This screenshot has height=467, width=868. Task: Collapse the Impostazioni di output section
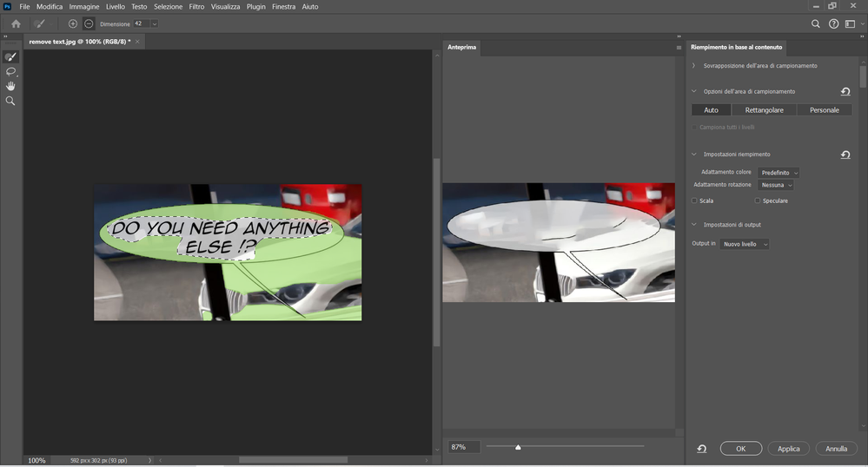pos(693,225)
